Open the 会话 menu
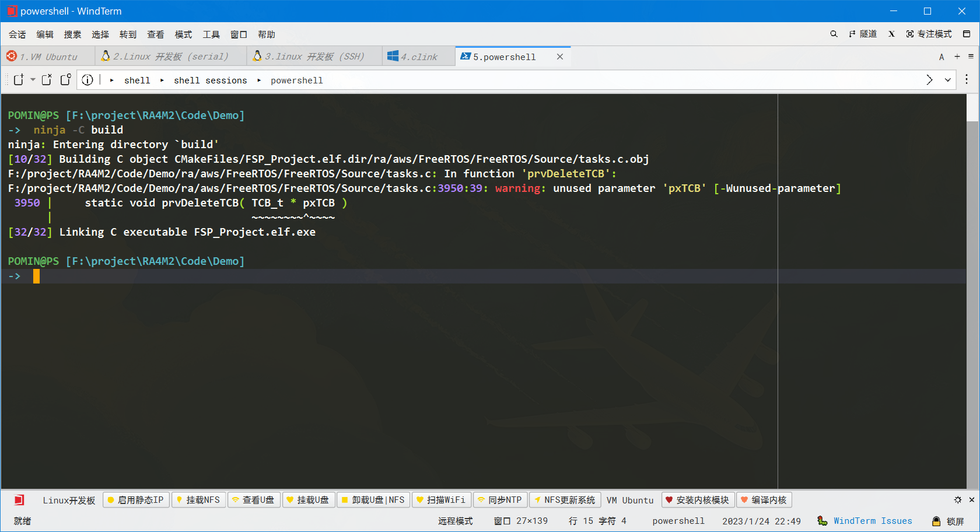The width and height of the screenshot is (980, 532). click(x=17, y=34)
